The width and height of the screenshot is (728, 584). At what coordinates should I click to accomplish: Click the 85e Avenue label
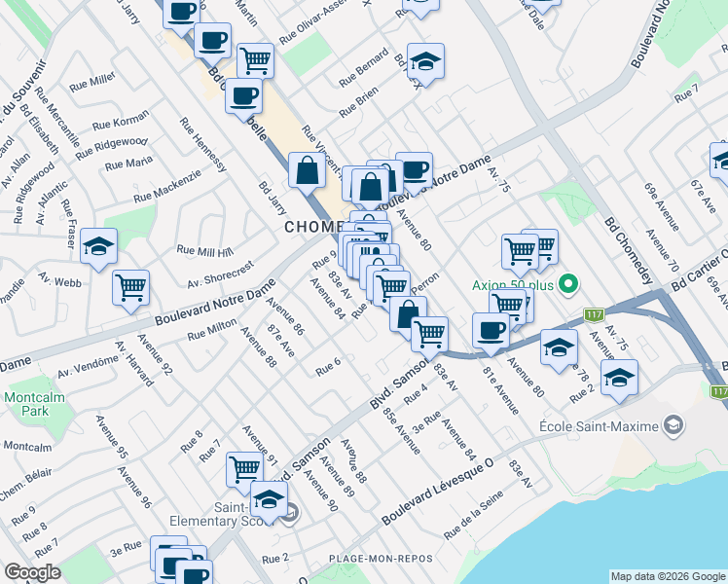tap(402, 431)
